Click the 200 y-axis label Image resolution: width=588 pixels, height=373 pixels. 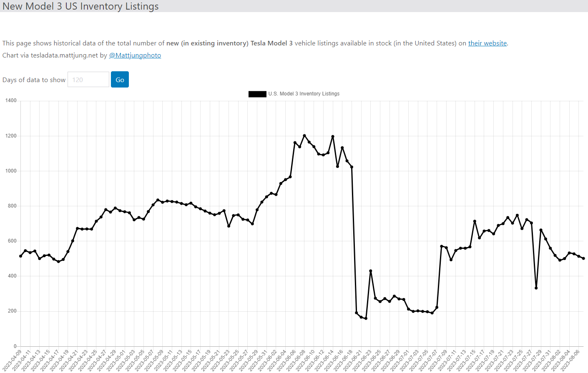pos(13,311)
